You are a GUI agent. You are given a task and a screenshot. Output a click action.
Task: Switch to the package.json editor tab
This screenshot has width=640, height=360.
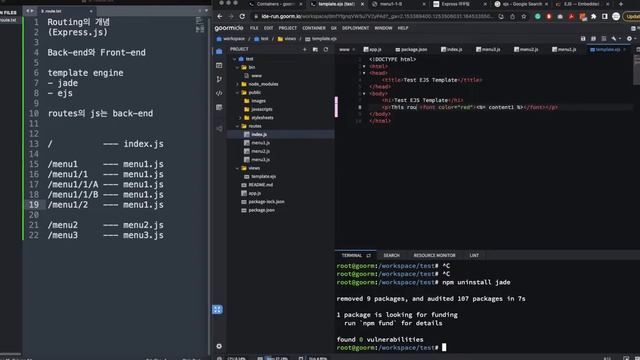[411, 49]
